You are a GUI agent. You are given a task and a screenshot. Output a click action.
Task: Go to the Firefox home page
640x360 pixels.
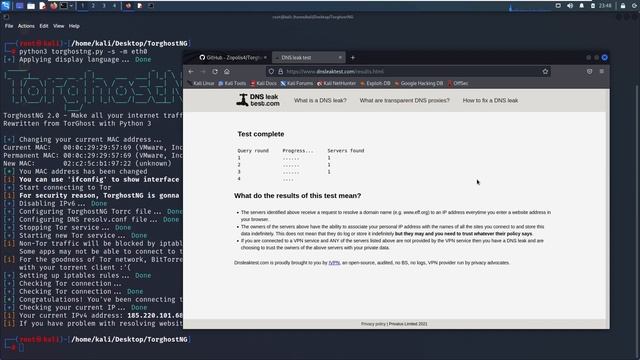pyautogui.click(x=227, y=71)
